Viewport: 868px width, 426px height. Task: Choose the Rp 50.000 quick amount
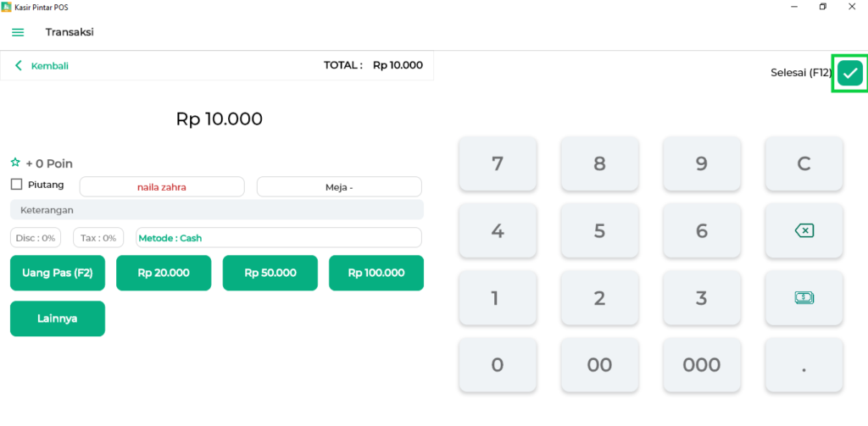pos(270,273)
